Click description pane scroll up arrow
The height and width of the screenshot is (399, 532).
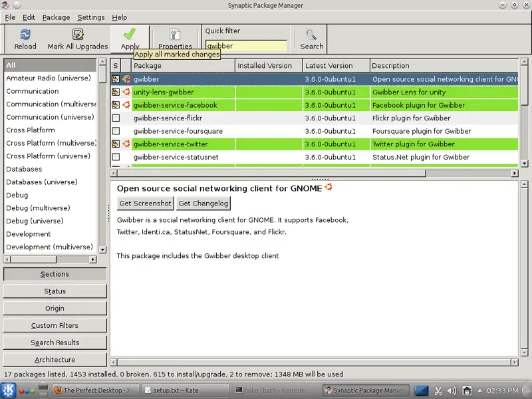point(524,184)
